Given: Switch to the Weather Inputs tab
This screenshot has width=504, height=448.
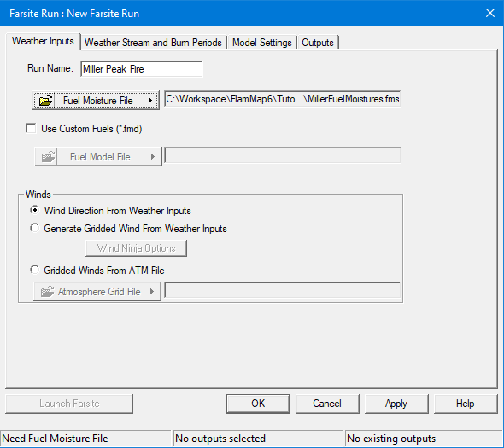Looking at the screenshot, I should 43,42.
